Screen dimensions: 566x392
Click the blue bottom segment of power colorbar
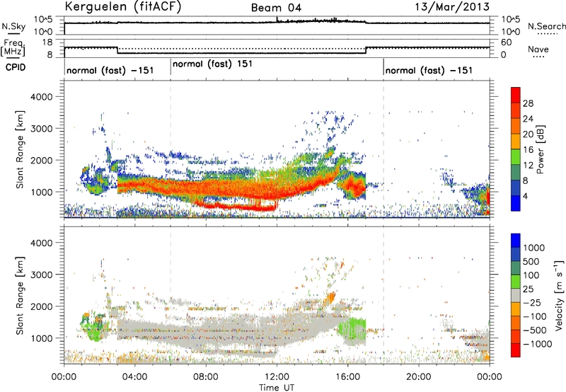[516, 203]
